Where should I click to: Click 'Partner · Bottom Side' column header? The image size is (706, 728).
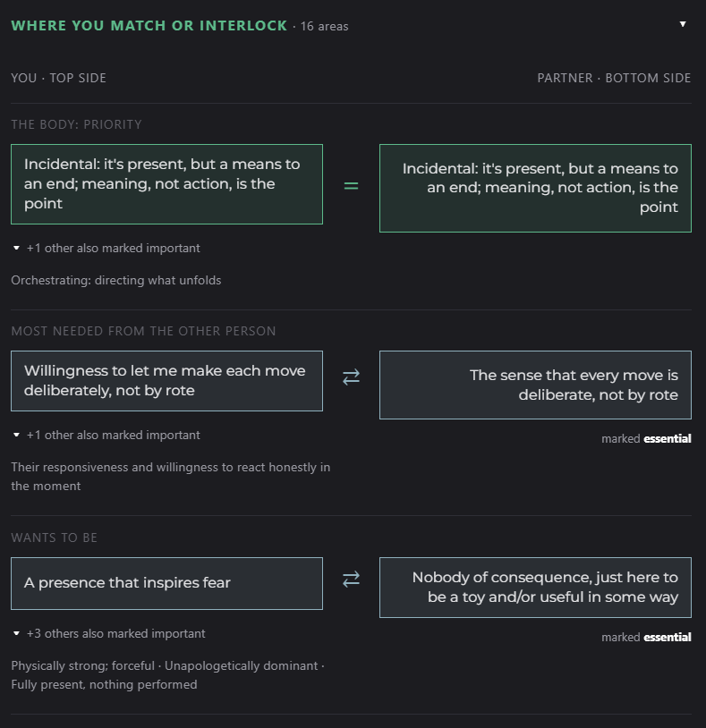pos(614,78)
